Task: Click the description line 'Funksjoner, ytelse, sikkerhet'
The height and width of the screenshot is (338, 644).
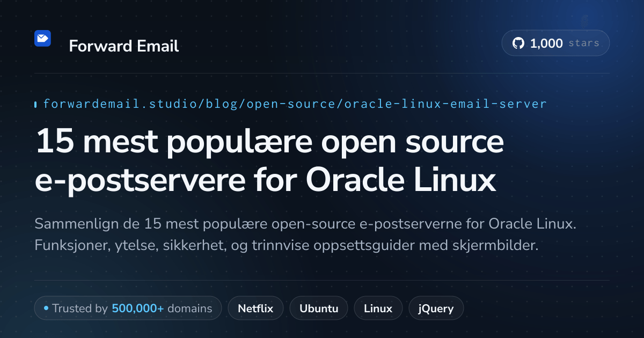Action: pyautogui.click(x=287, y=246)
